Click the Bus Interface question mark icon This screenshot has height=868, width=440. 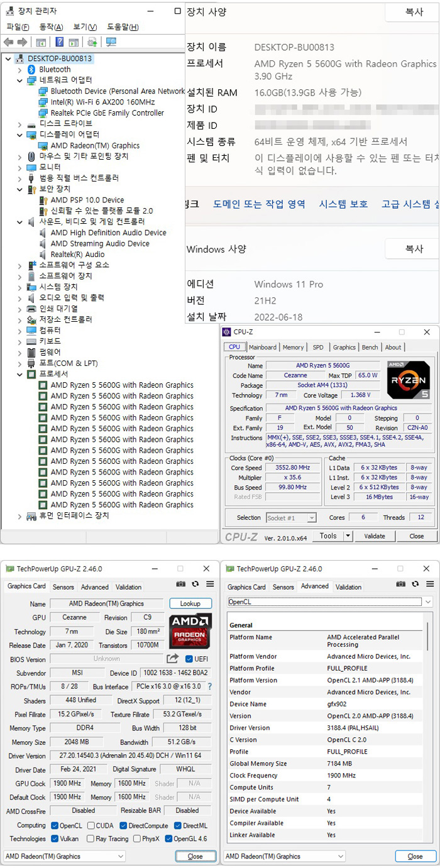click(x=210, y=686)
